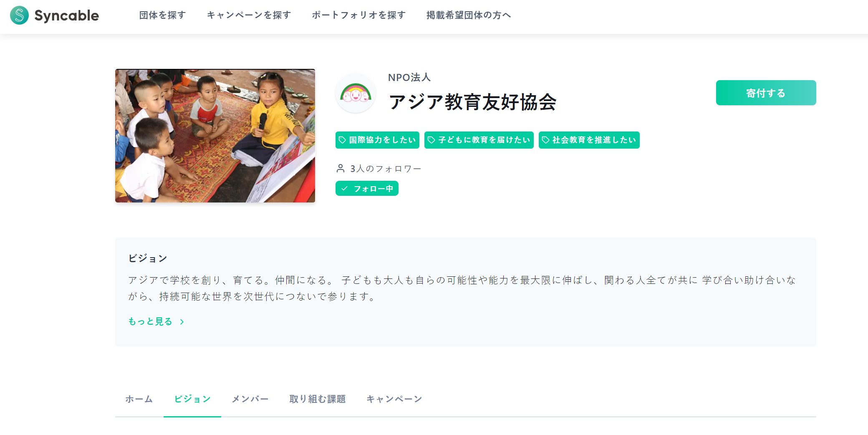The width and height of the screenshot is (868, 435).
Task: Click the person icon beside follower count
Action: click(341, 168)
